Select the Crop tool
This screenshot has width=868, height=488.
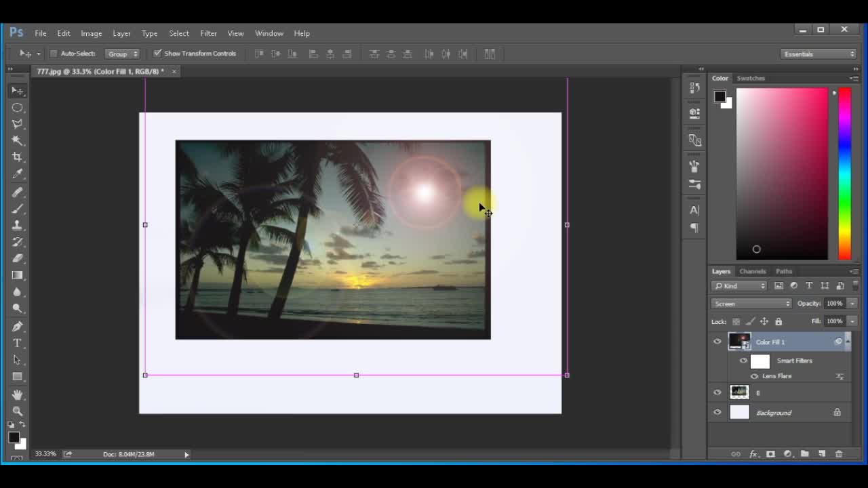(17, 157)
